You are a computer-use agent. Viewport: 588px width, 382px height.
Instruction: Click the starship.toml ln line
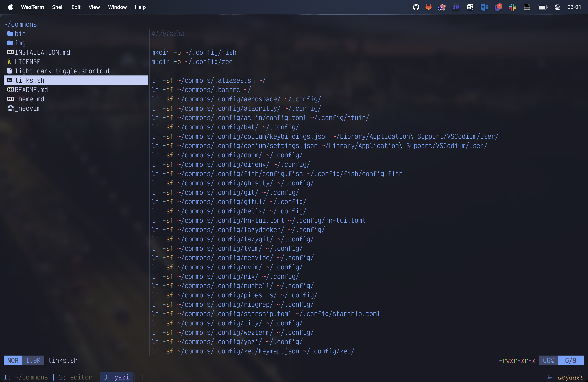click(266, 314)
